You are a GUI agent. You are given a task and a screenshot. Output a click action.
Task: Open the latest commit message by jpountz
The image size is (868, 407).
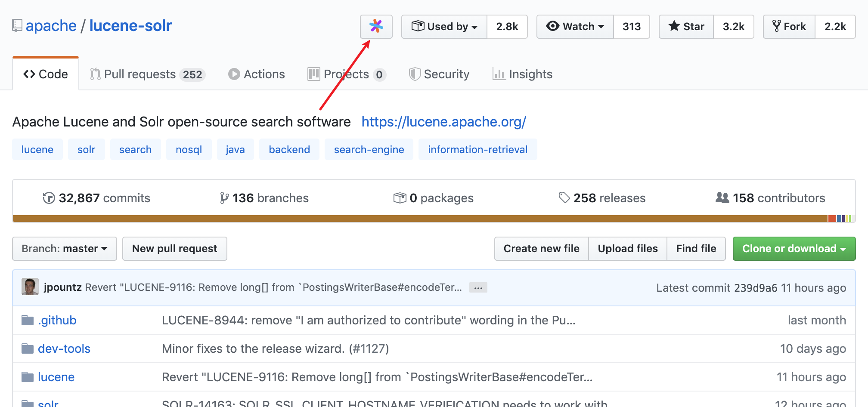coord(273,287)
